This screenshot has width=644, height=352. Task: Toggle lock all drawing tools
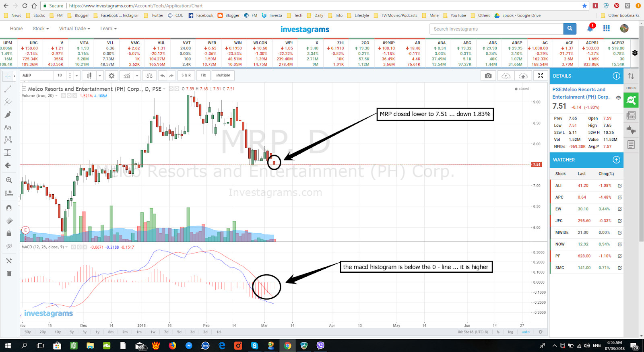pos(9,233)
